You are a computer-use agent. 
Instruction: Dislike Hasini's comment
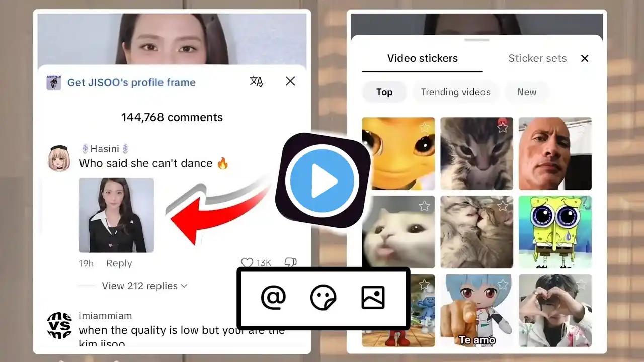pyautogui.click(x=290, y=263)
